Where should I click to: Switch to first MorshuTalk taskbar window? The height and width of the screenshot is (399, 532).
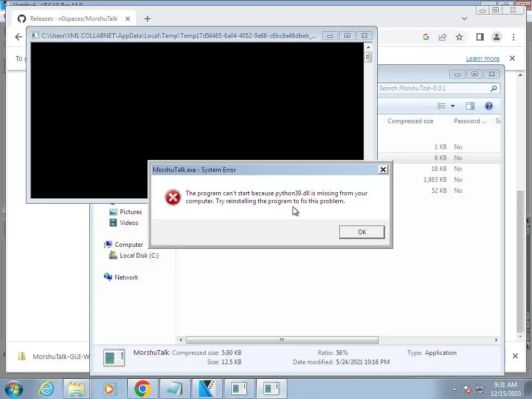(239, 389)
